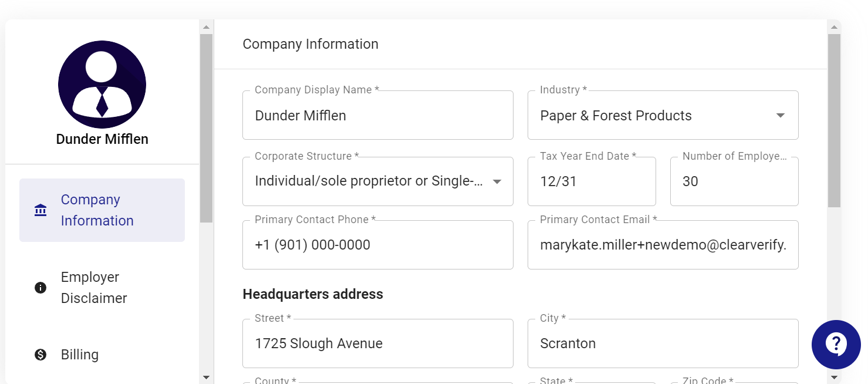Click the sidebar scroll-down arrow
Screen dimensions: 868x384
point(206,377)
